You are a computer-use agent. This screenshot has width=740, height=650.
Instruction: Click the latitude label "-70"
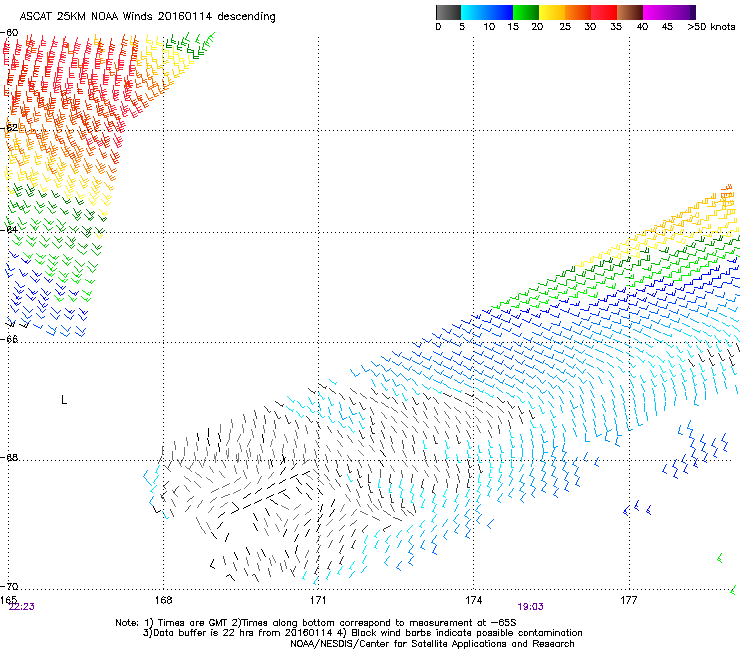click(x=9, y=586)
